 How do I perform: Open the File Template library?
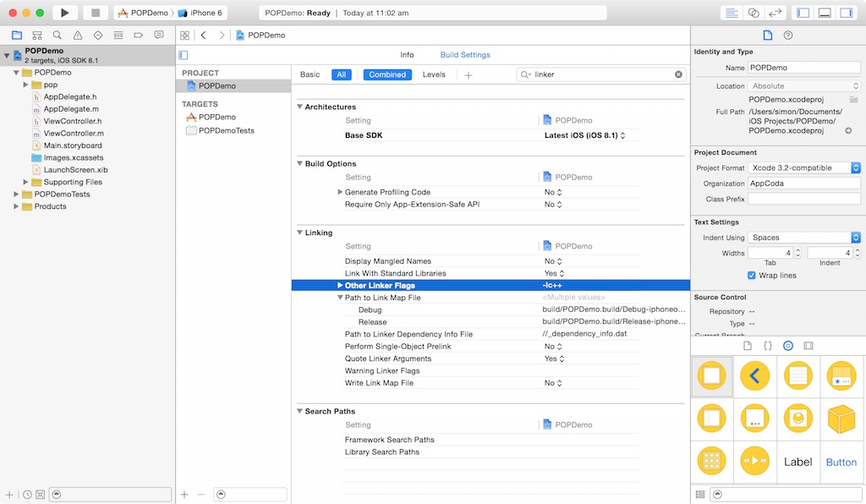pyautogui.click(x=747, y=345)
